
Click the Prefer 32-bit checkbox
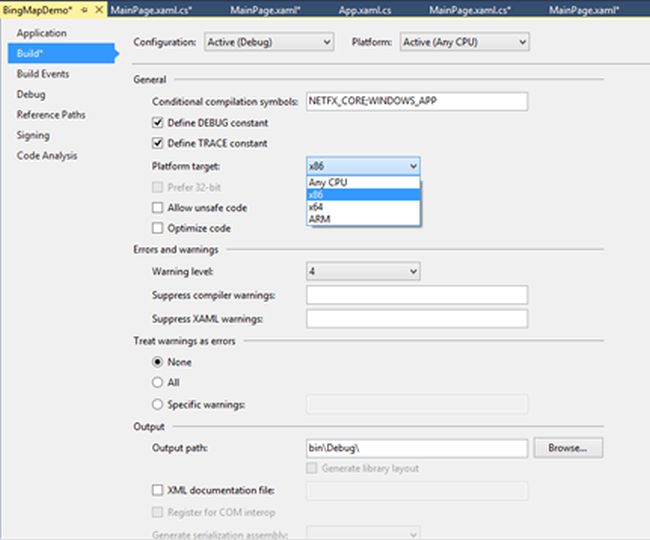pos(158,187)
